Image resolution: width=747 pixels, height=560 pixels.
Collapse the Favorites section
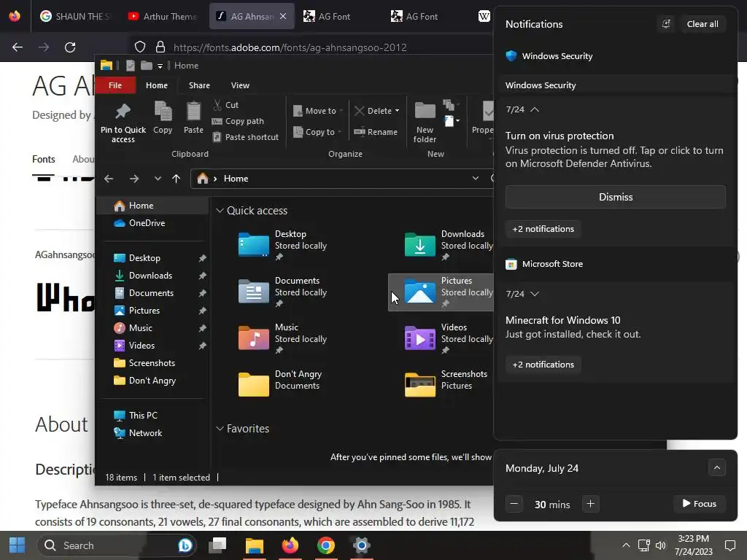click(220, 429)
